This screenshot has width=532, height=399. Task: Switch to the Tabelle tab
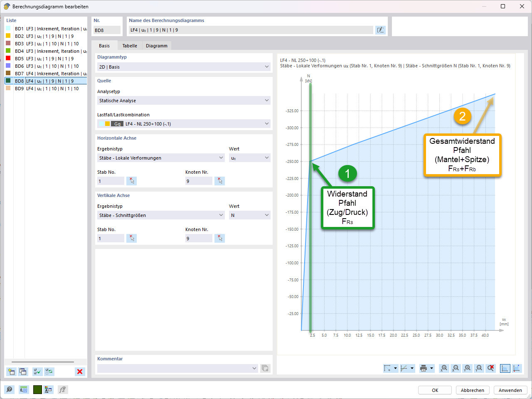coord(130,46)
